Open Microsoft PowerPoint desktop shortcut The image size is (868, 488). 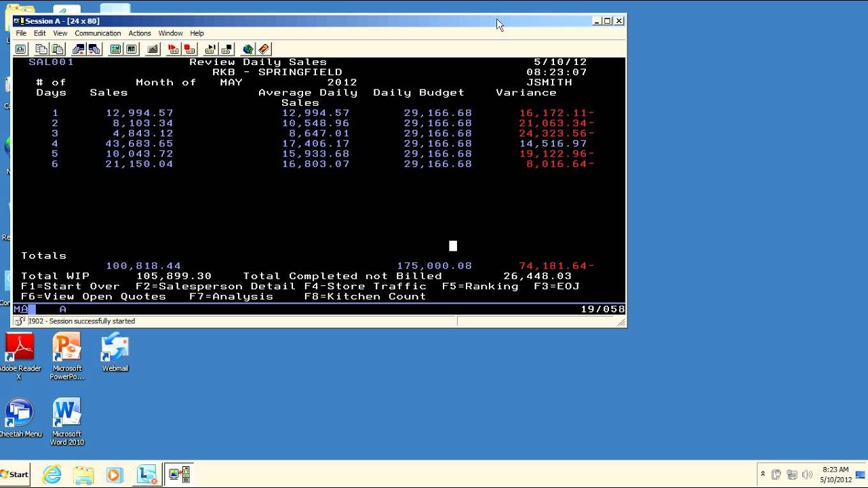pos(67,356)
